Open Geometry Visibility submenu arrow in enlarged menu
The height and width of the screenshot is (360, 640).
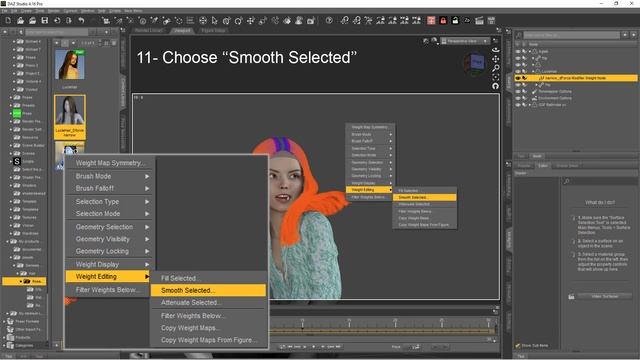(147, 239)
